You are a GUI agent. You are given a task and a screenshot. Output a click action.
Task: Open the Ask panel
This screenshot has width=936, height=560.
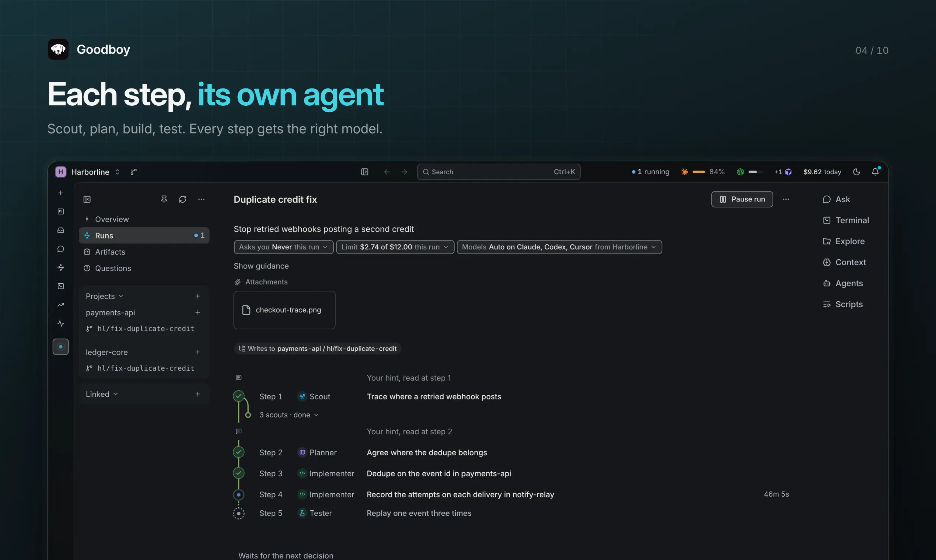[x=837, y=200]
